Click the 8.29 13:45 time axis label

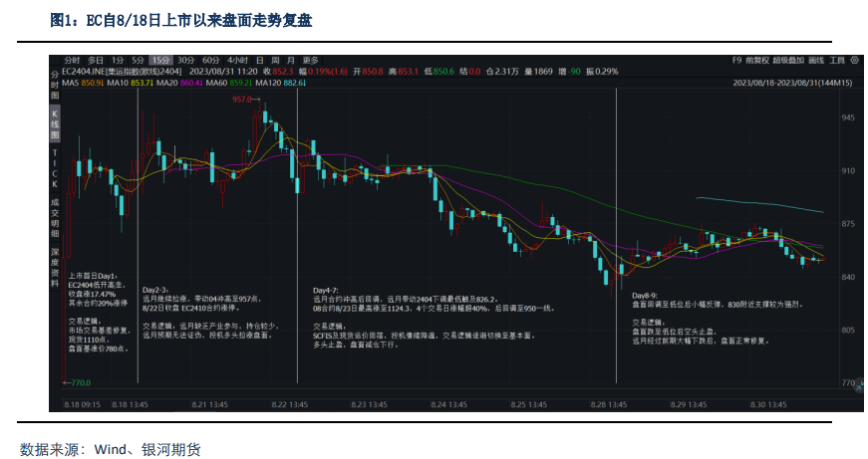click(688, 405)
